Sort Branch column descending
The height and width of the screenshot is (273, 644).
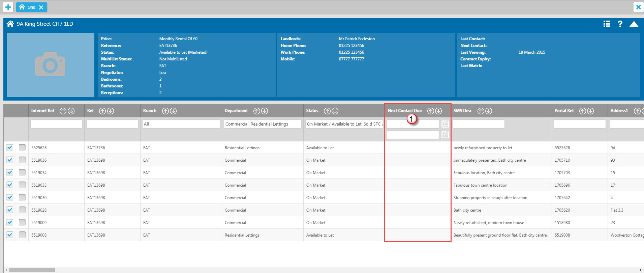point(173,111)
